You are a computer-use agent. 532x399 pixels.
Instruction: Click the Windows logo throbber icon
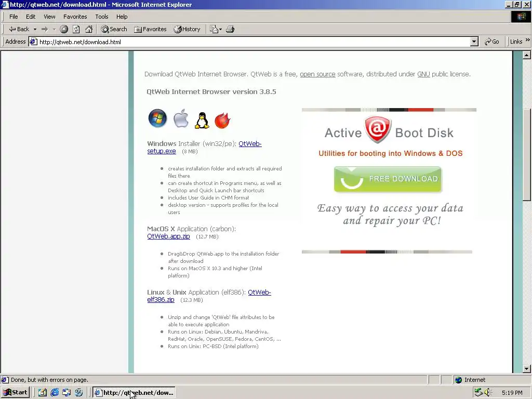[x=521, y=17]
